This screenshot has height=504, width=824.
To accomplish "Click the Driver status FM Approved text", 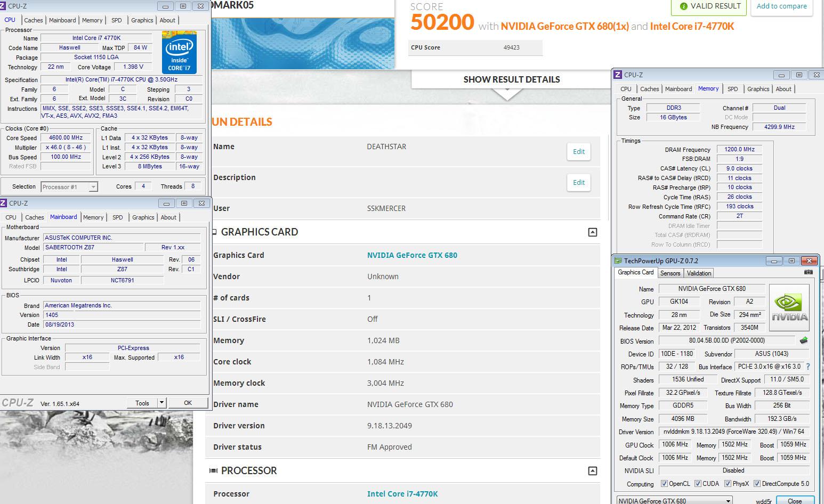I will (390, 447).
